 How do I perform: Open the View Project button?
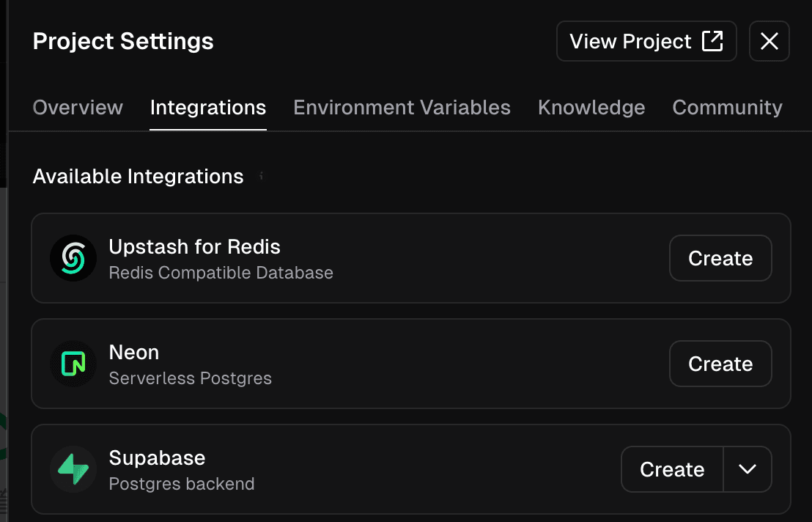(x=646, y=41)
